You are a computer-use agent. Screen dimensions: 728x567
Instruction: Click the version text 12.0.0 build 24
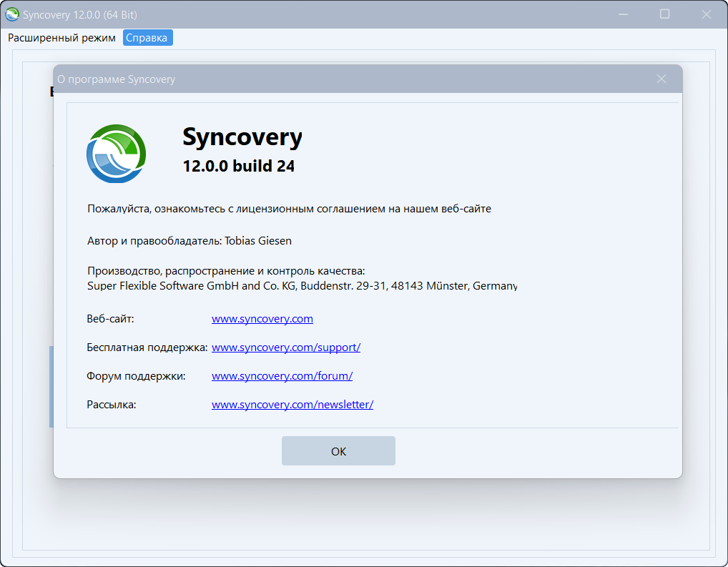coord(239,166)
